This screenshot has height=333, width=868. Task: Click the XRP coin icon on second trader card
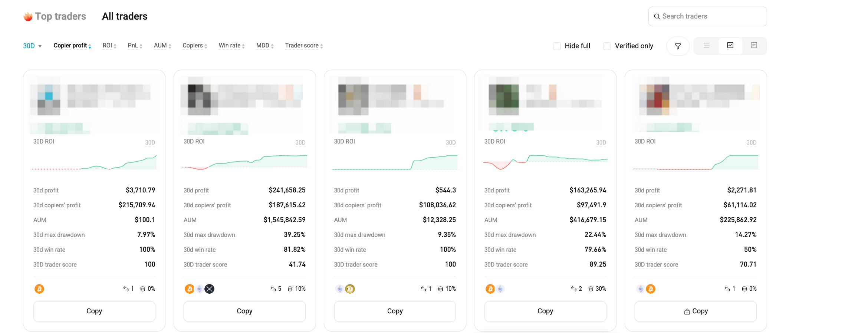210,289
